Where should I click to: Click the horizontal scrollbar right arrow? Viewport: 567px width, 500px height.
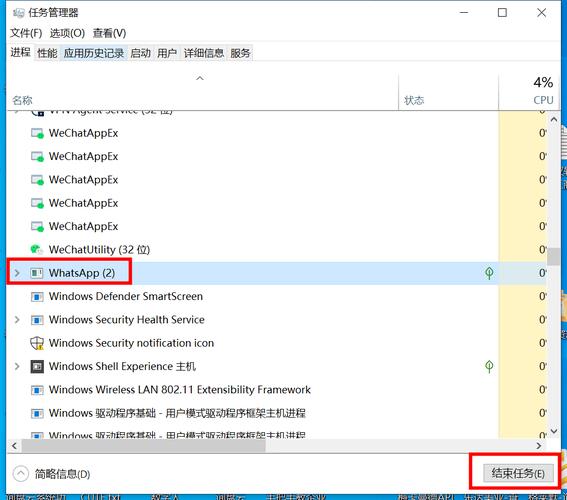coord(539,446)
